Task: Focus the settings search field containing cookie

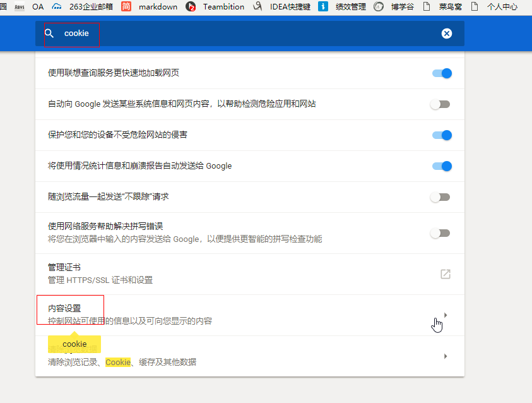Action: [250, 33]
